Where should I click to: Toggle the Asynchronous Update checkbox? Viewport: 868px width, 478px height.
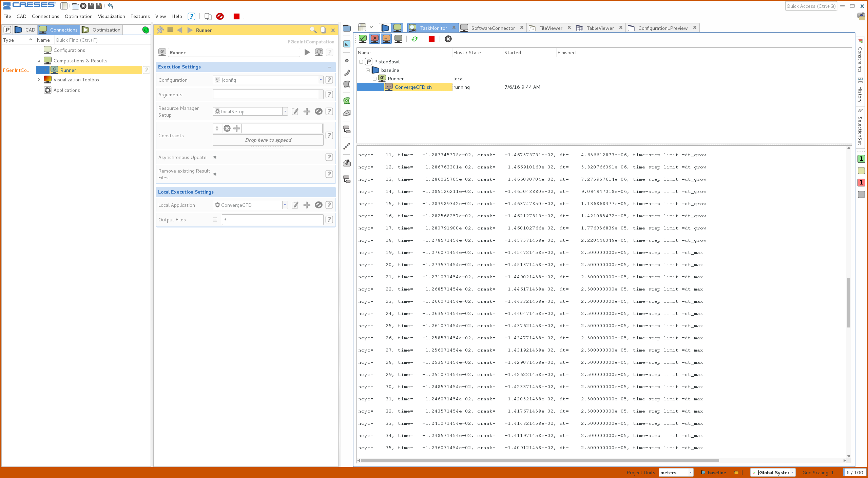[x=215, y=157]
